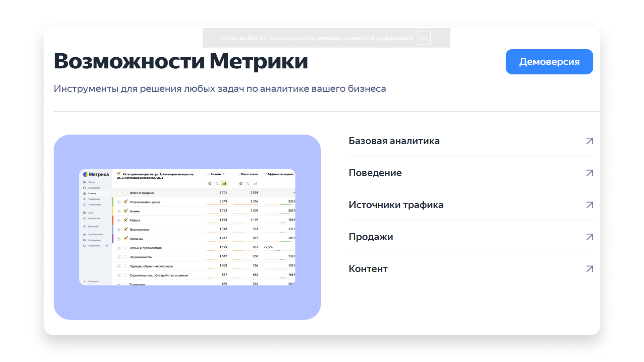Click the Обзор grid icon in the preview sidebar
The width and height of the screenshot is (644, 362).
[85, 182]
